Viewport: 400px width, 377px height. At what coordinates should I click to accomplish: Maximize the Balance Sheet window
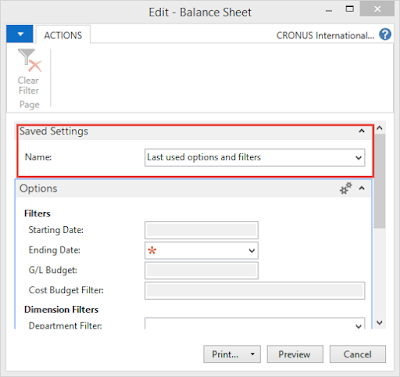click(350, 9)
